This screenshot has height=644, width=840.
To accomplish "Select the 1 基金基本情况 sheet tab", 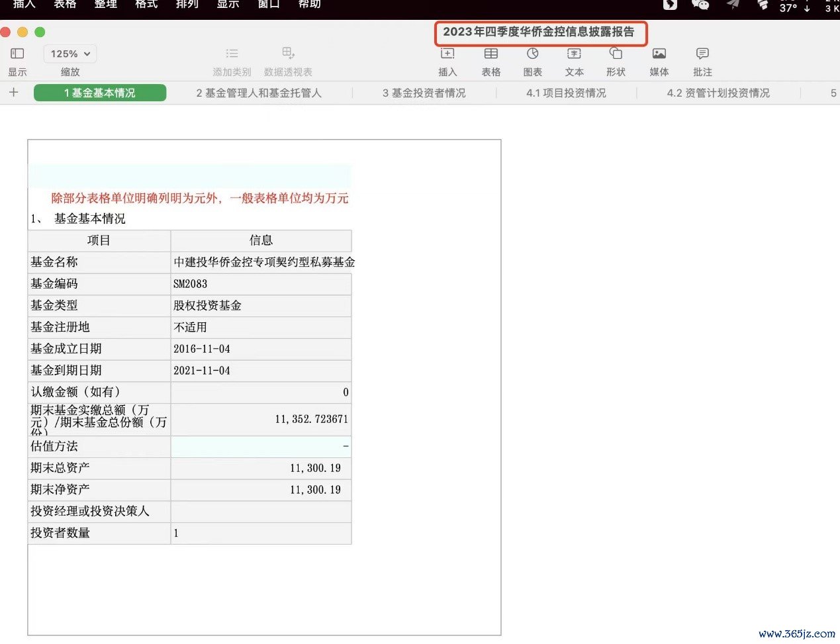I will point(100,93).
